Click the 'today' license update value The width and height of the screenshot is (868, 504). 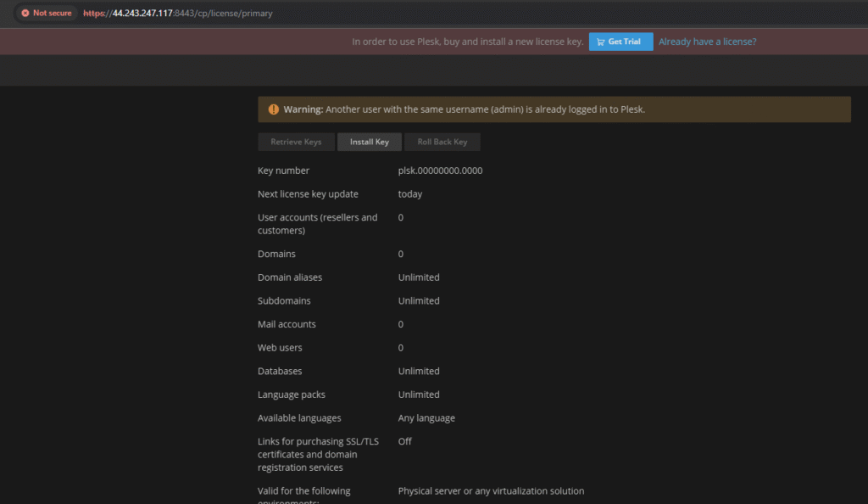(x=410, y=194)
